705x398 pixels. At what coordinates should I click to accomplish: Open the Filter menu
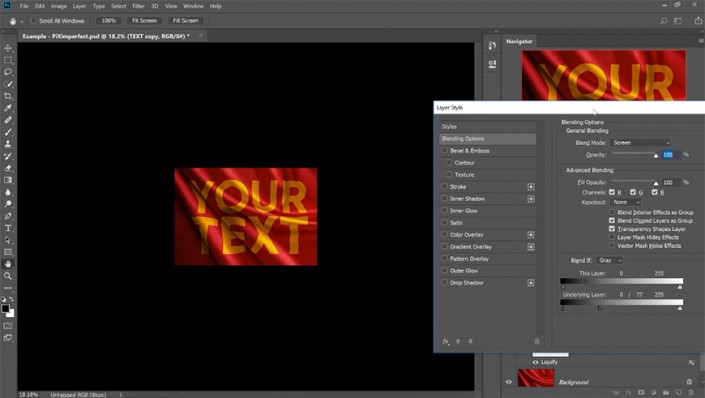click(x=138, y=6)
